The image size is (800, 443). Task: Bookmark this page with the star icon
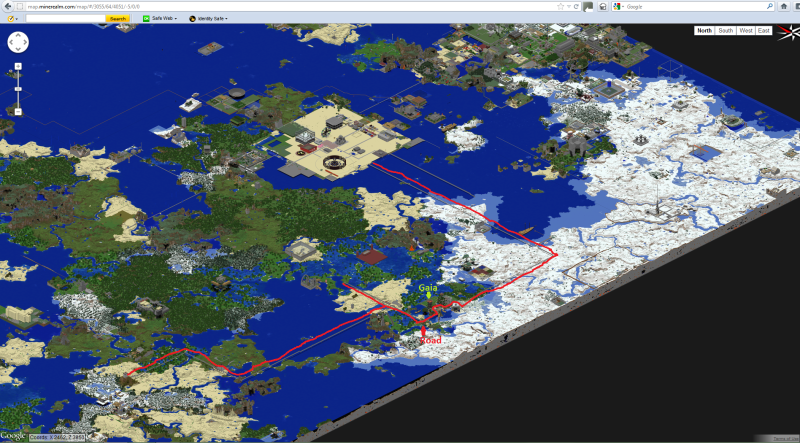coord(561,7)
